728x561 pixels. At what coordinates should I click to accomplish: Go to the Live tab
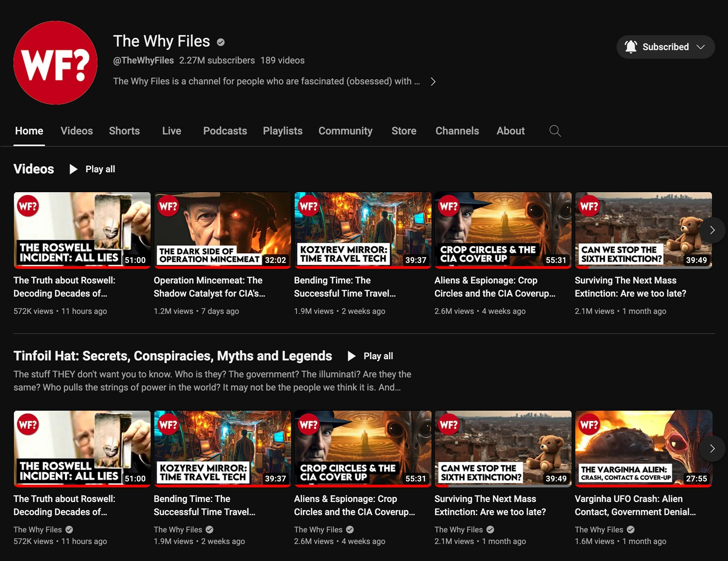(x=172, y=131)
